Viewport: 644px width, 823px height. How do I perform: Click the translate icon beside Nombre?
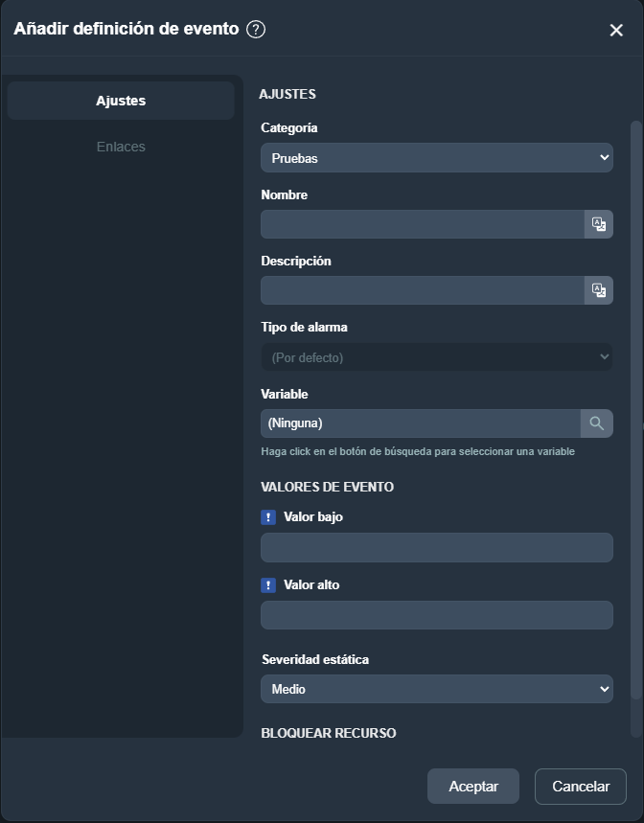click(x=599, y=224)
